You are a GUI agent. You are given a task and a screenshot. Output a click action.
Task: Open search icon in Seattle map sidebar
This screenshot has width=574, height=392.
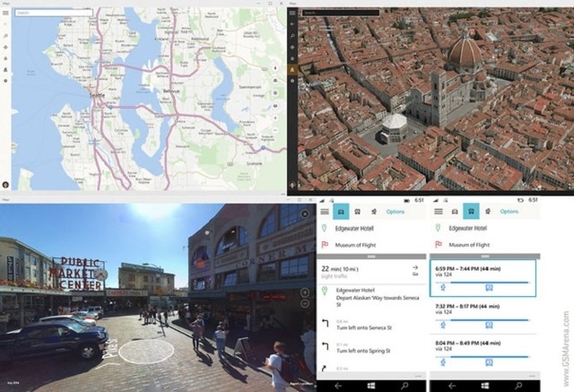[x=5, y=36]
